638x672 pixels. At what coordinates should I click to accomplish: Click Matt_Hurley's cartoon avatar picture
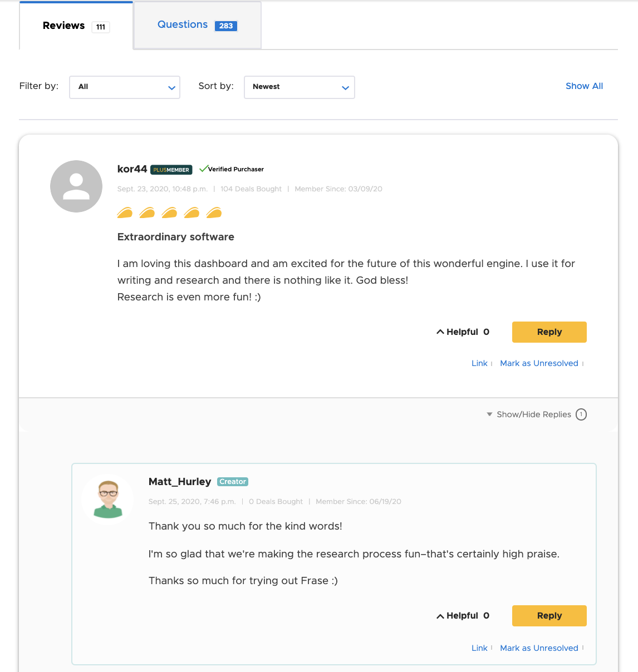click(108, 499)
